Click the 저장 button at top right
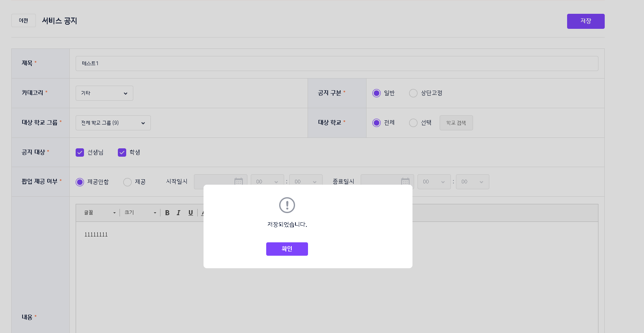Image resolution: width=644 pixels, height=333 pixels. (x=585, y=21)
